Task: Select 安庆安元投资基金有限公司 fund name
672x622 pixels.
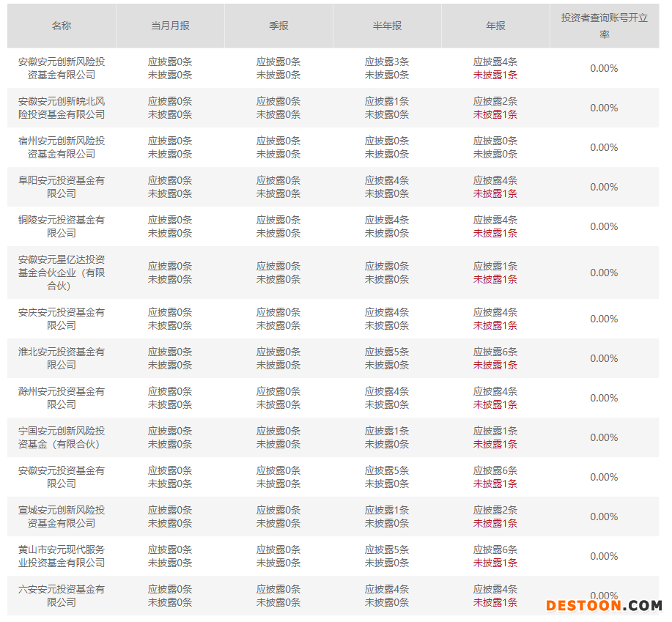Action: click(62, 319)
